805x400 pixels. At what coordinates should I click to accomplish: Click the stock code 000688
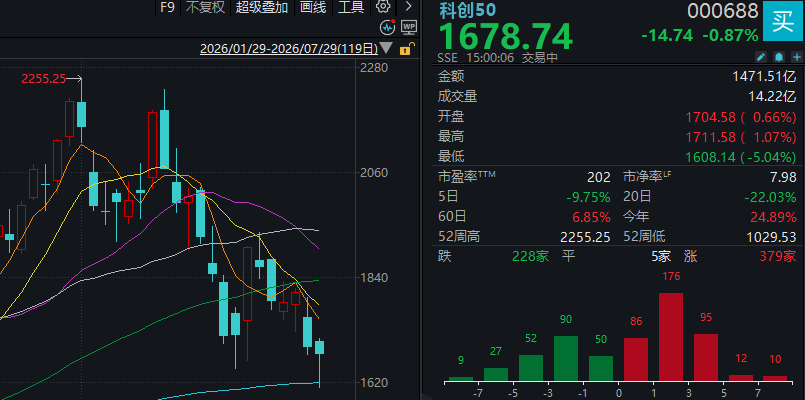click(723, 11)
